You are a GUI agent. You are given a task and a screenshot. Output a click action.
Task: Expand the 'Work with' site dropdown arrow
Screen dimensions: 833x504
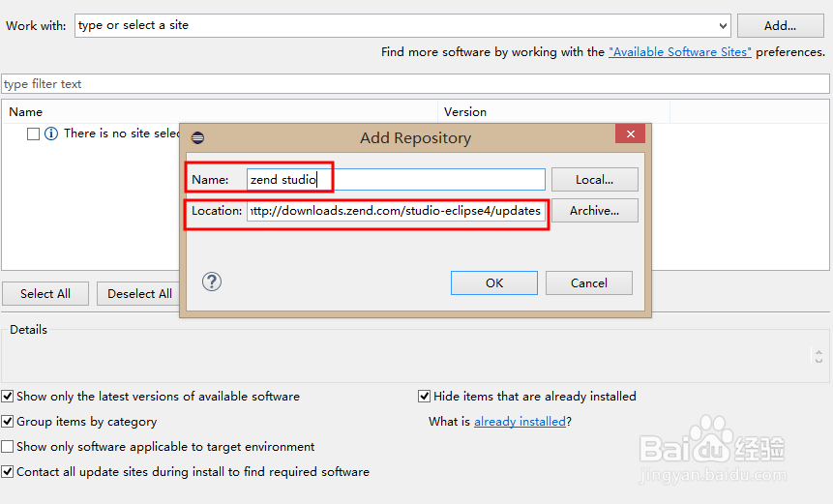[723, 25]
